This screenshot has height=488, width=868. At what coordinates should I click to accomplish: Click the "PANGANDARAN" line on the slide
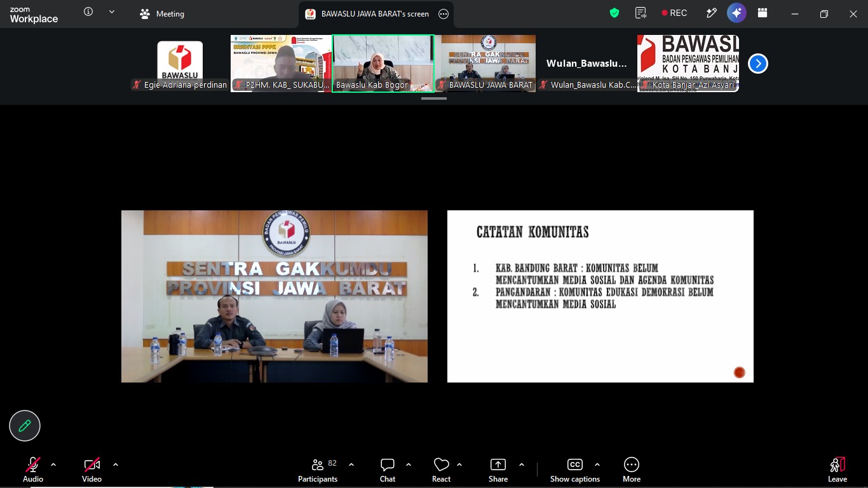604,298
